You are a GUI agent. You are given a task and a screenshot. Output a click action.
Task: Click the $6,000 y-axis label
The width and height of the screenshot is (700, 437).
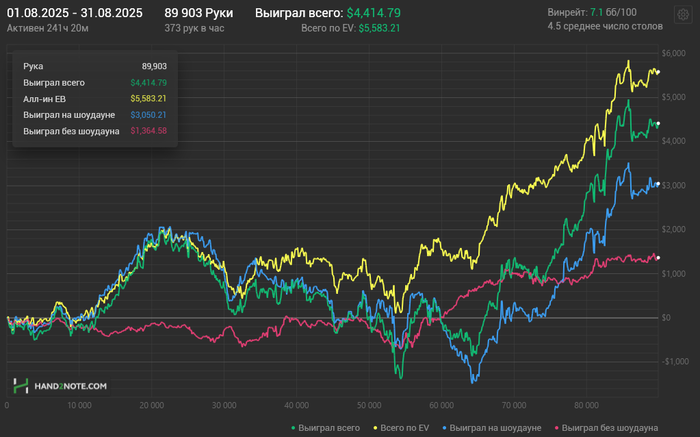click(674, 53)
